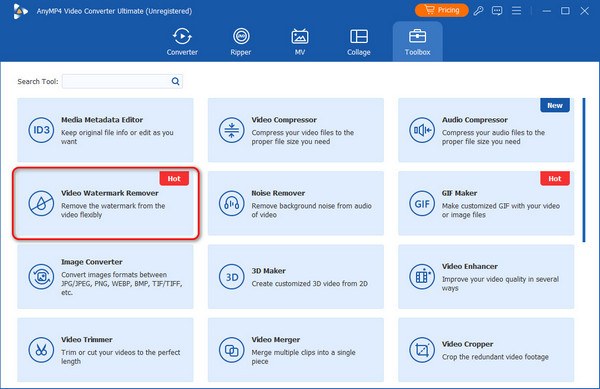
Task: Click the AnyMP4 app logo
Action: 20,11
